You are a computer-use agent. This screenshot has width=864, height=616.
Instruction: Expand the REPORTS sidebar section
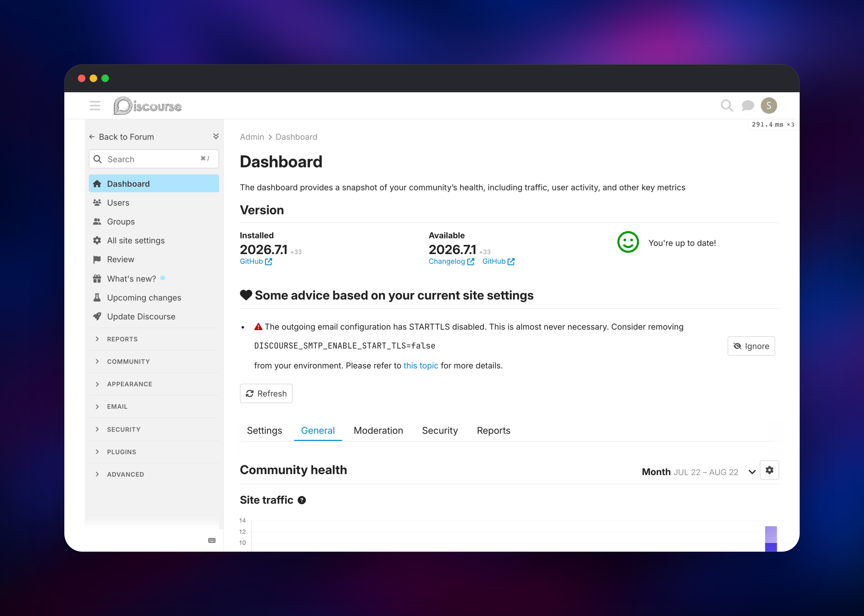click(x=154, y=339)
